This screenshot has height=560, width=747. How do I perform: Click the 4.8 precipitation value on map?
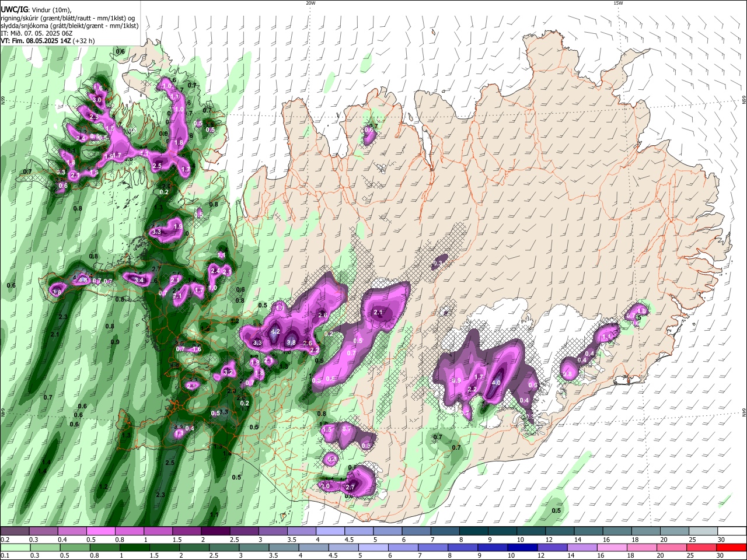pos(83,281)
